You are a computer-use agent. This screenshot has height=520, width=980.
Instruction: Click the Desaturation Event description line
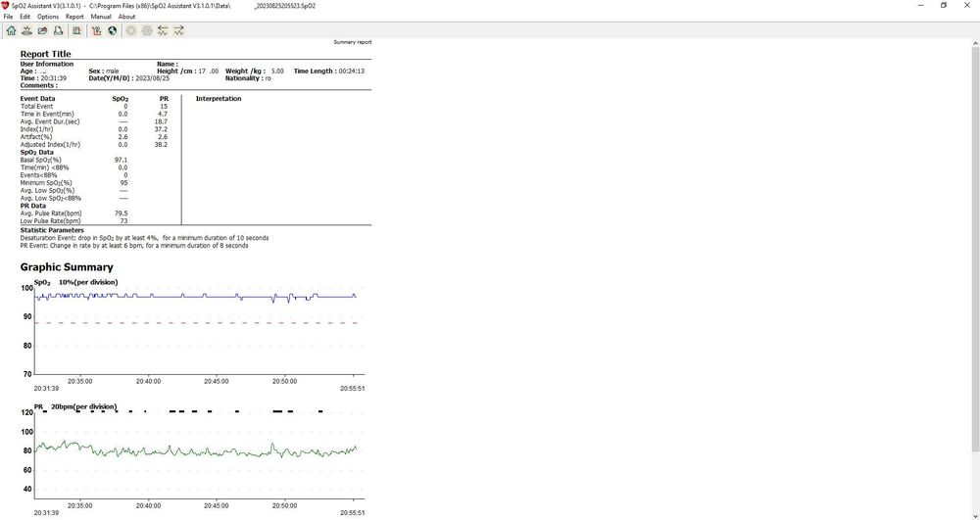(x=144, y=238)
